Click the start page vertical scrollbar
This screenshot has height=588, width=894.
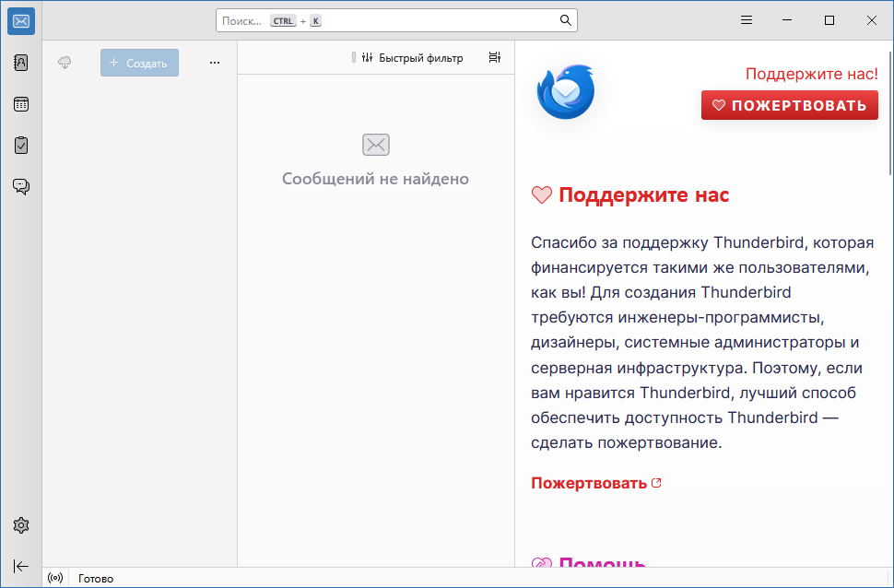(x=888, y=111)
